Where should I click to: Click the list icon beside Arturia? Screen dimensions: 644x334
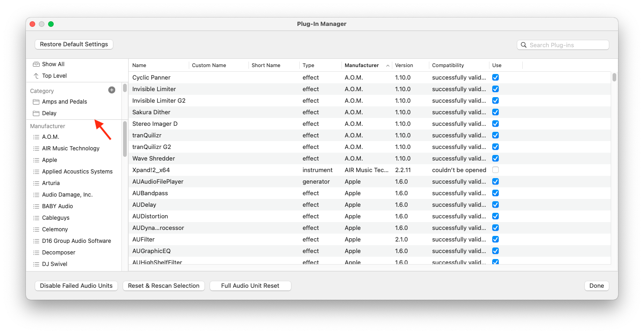point(36,183)
